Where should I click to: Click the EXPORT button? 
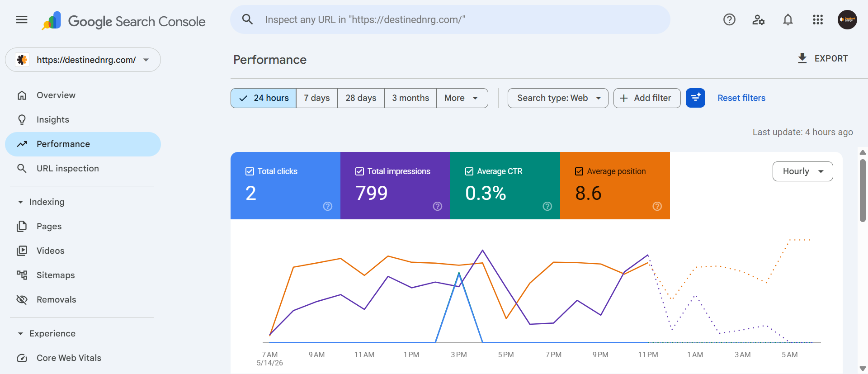pyautogui.click(x=822, y=58)
